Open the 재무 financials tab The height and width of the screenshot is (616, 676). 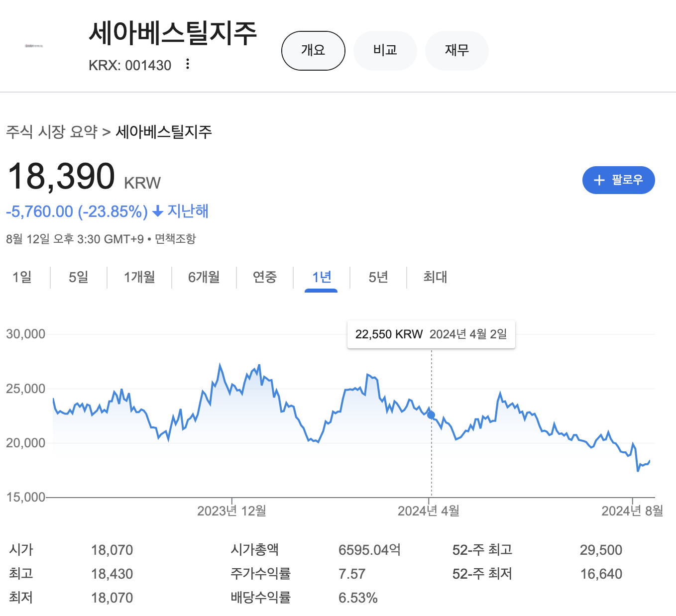pos(456,50)
